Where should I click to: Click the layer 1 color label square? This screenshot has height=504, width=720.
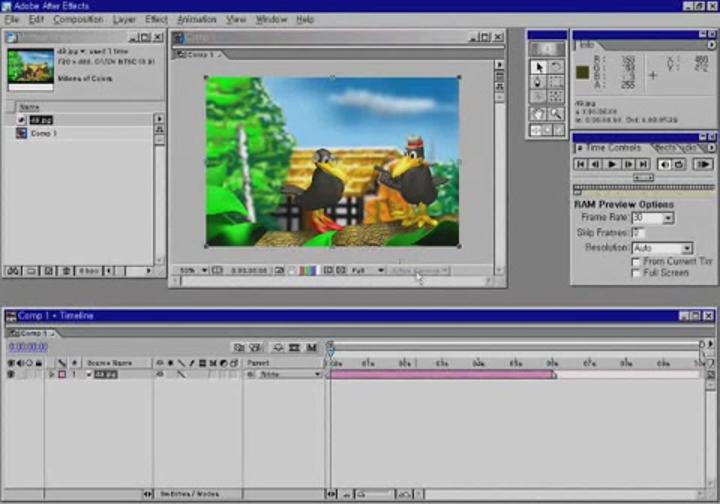[x=62, y=375]
